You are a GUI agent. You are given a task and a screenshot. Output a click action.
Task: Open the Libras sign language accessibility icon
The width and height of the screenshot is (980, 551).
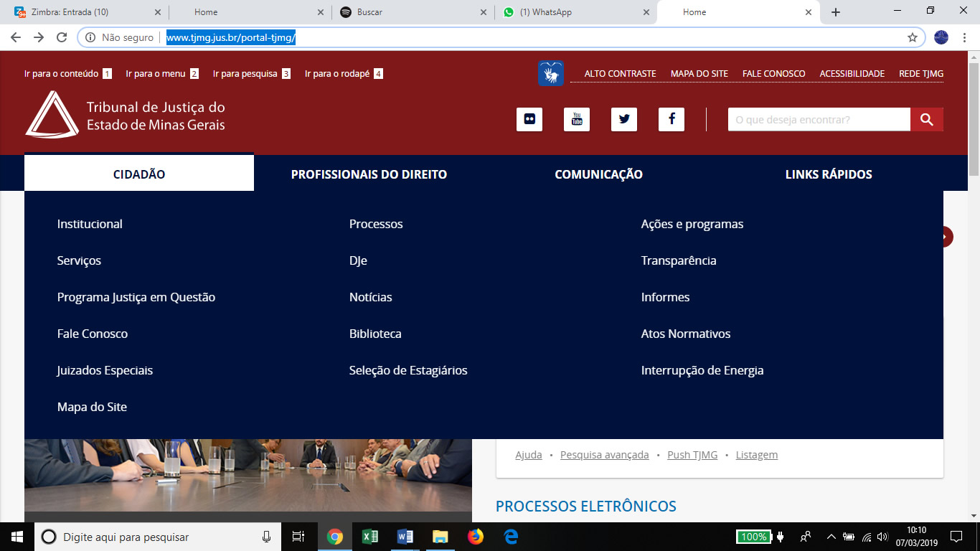coord(551,73)
